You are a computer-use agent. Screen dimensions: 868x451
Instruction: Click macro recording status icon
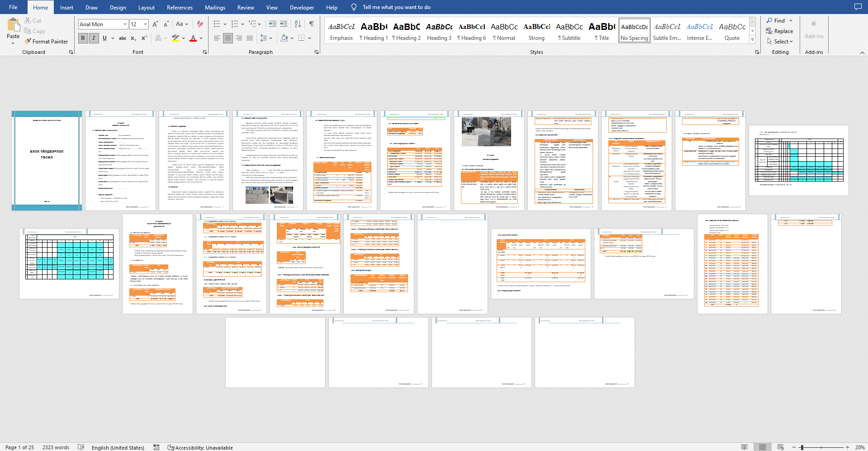(x=157, y=447)
